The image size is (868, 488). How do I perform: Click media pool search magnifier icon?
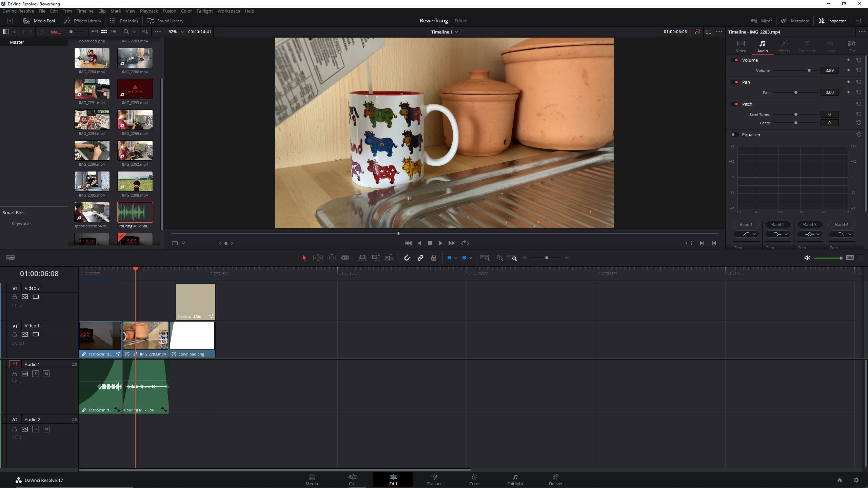[x=126, y=32]
